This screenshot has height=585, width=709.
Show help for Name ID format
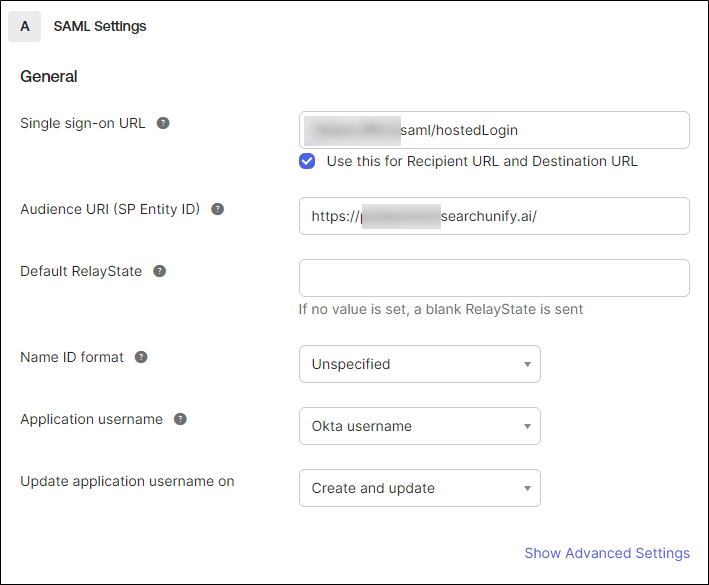pyautogui.click(x=141, y=357)
